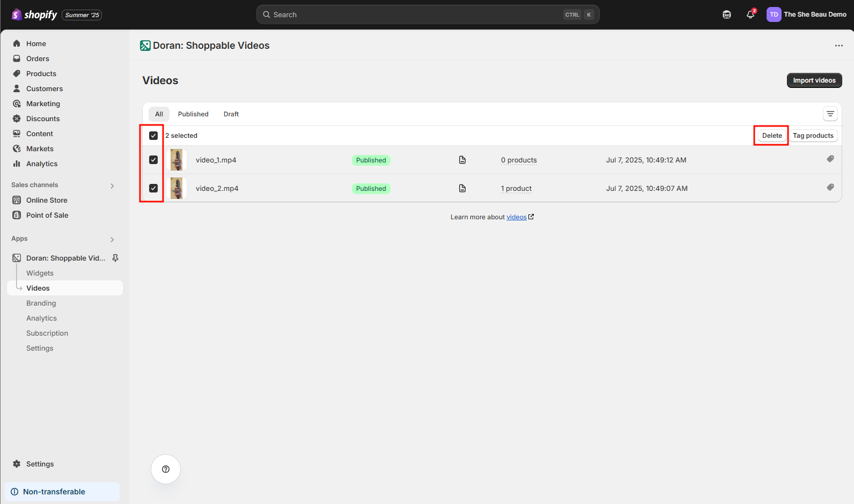The image size is (854, 504).
Task: Follow the 'videos' learn more link
Action: coord(517,217)
